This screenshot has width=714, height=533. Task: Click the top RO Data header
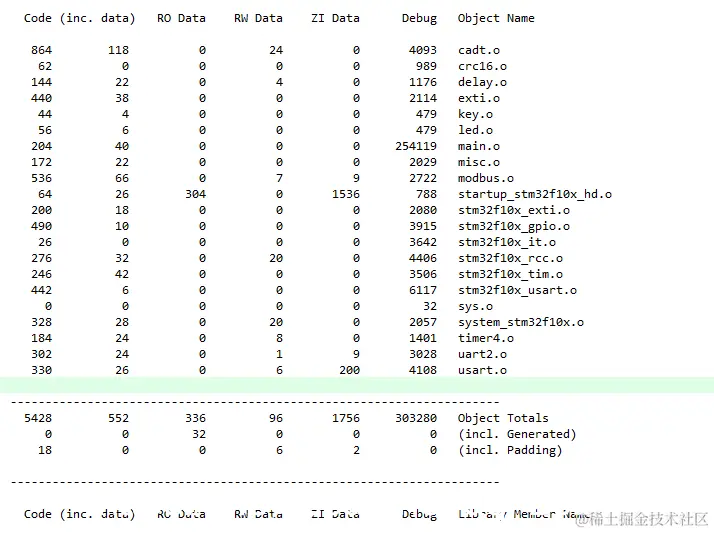point(181,18)
